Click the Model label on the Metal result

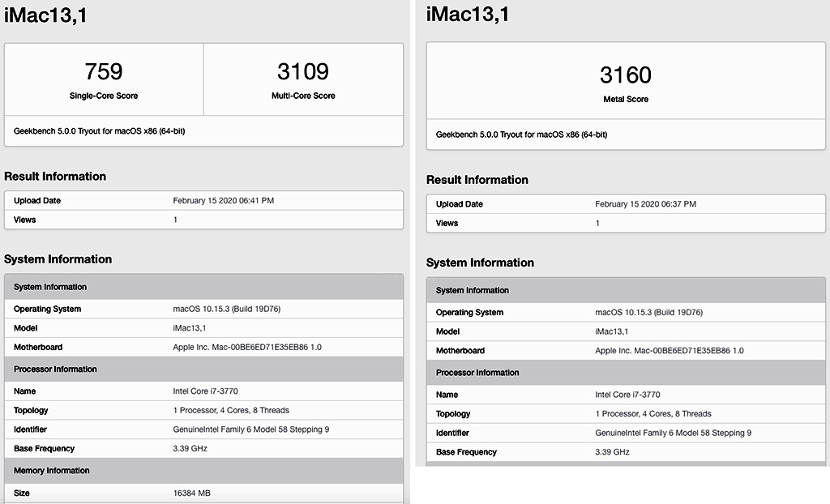[447, 331]
